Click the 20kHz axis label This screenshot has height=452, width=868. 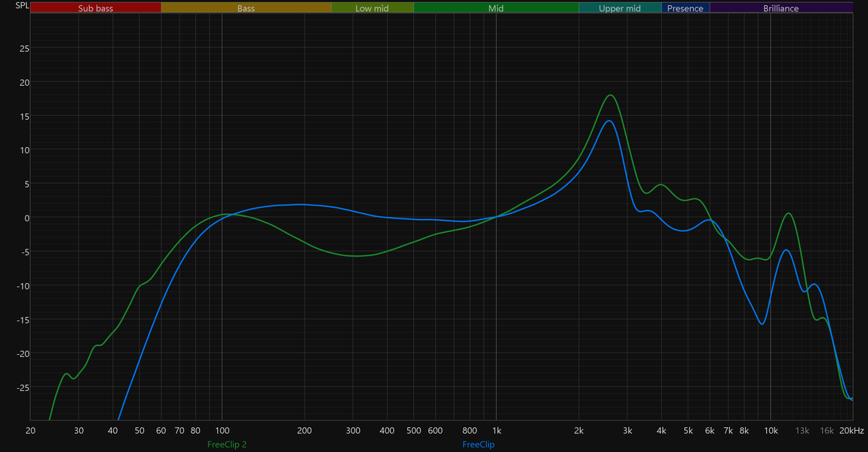coord(851,430)
